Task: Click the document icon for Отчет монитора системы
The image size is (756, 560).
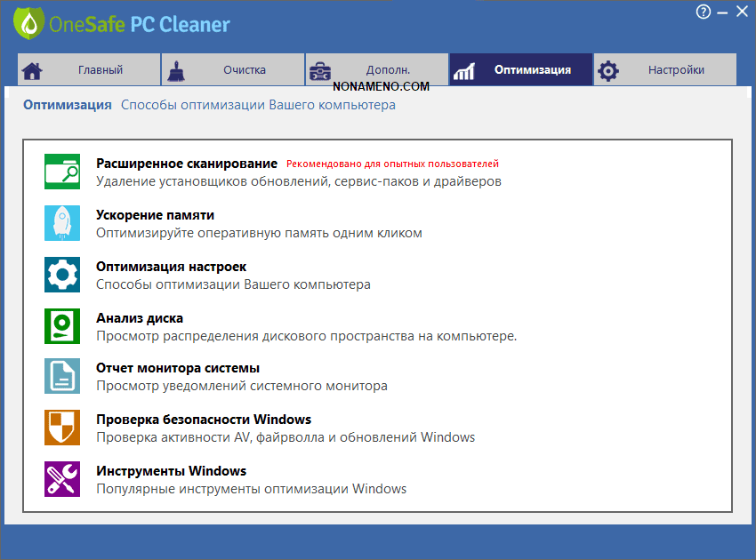Action: 62,376
